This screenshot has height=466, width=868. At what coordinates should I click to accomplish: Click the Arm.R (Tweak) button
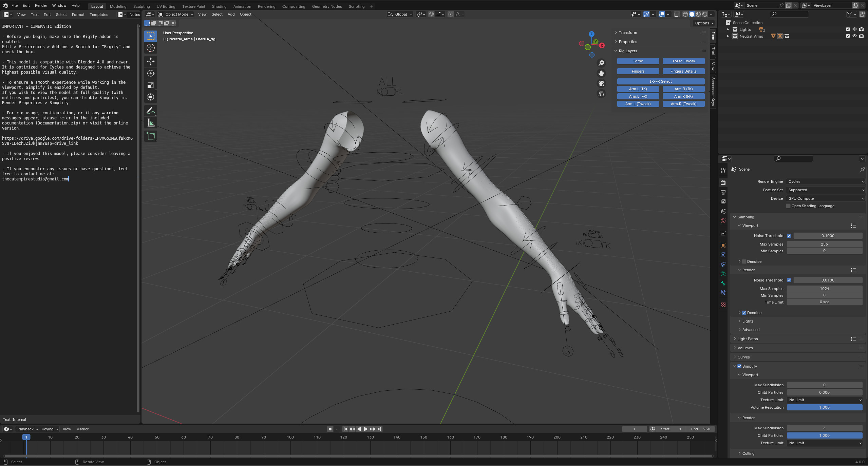click(x=683, y=104)
